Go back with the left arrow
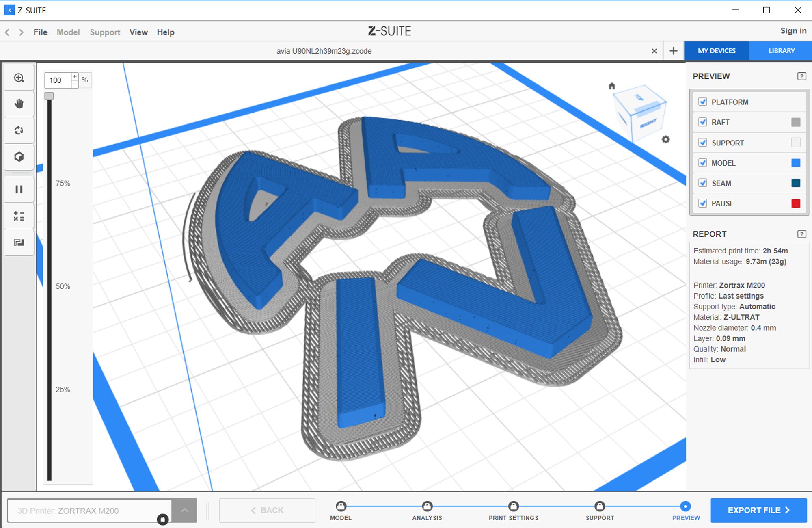 point(7,32)
